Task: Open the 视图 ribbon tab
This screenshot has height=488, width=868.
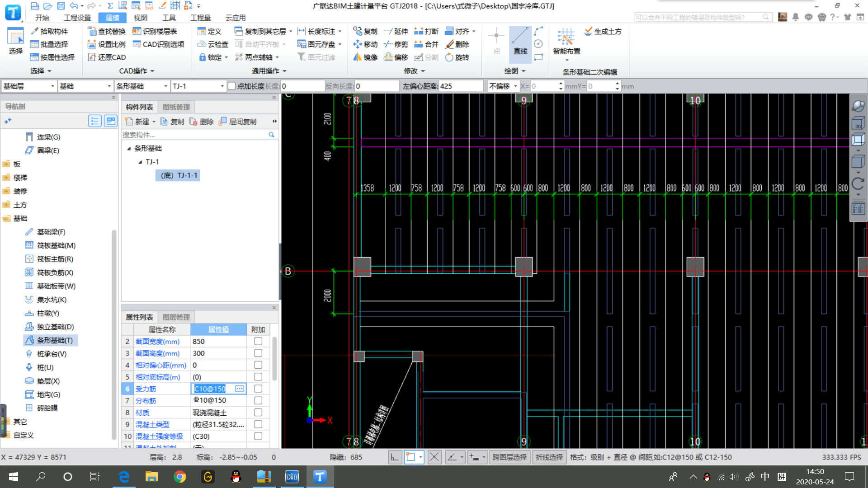Action: 141,18
